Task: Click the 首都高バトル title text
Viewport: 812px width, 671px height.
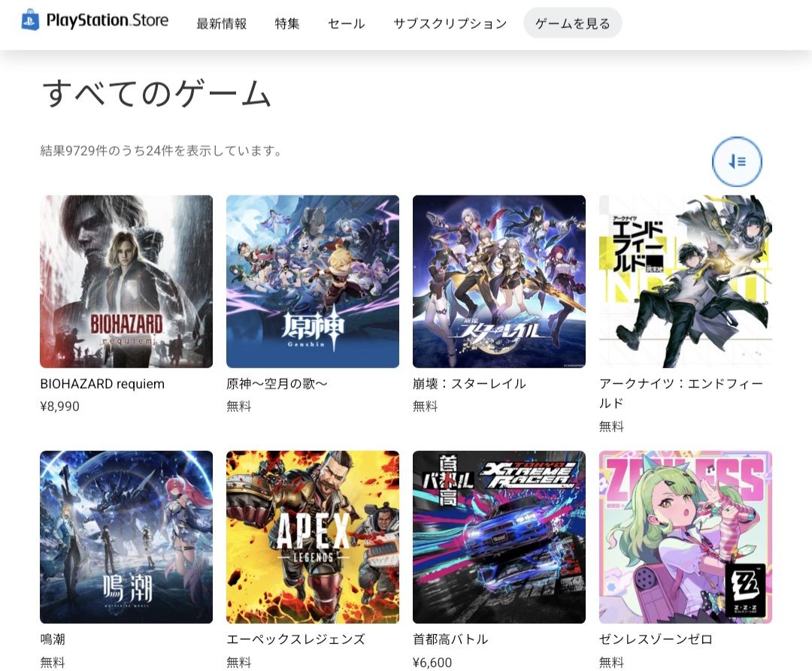Action: (450, 639)
